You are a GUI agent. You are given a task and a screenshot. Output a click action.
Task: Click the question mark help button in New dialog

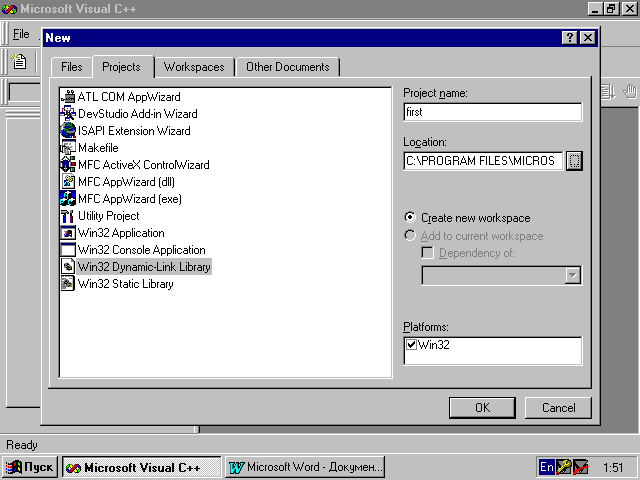click(x=570, y=38)
